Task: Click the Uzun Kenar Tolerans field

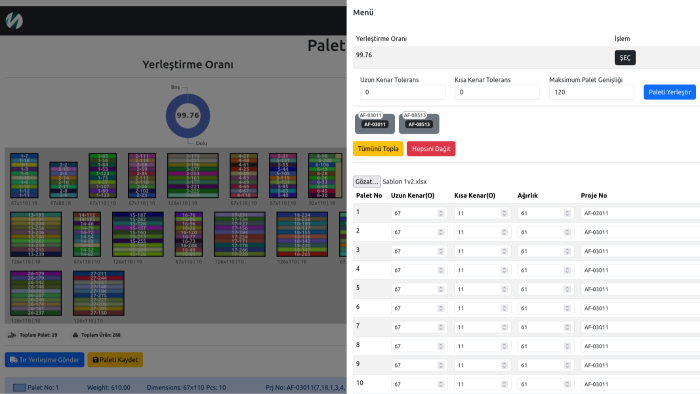Action: 402,92
